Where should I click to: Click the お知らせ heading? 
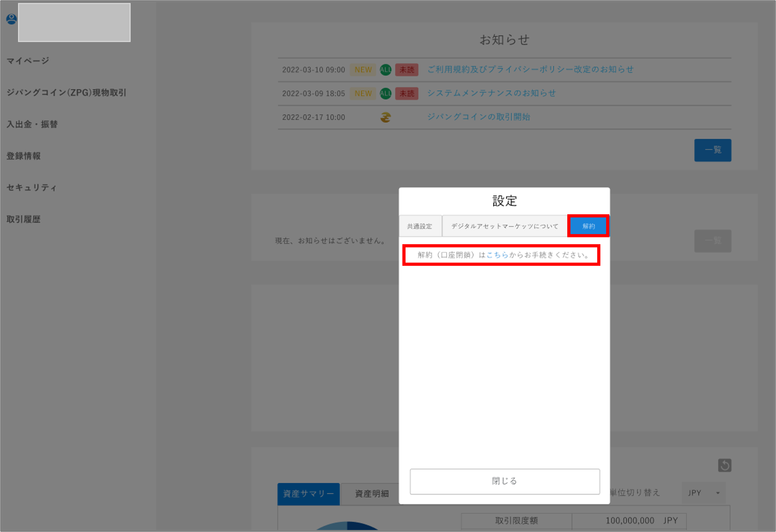tap(504, 40)
